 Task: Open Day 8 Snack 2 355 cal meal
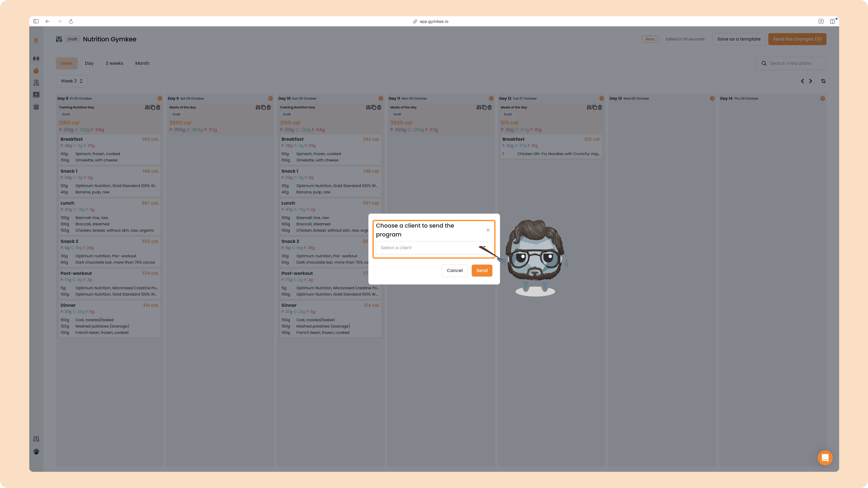[x=110, y=252]
